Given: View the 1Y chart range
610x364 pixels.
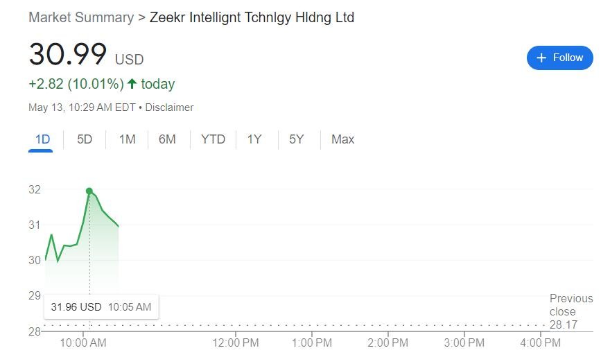Looking at the screenshot, I should pos(254,139).
